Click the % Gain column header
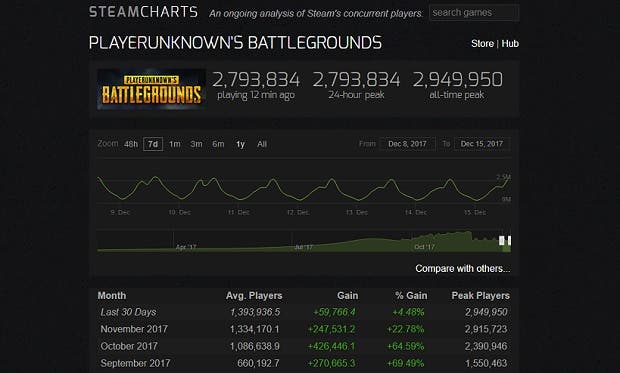Viewport: 620px width, 373px height. click(x=411, y=295)
